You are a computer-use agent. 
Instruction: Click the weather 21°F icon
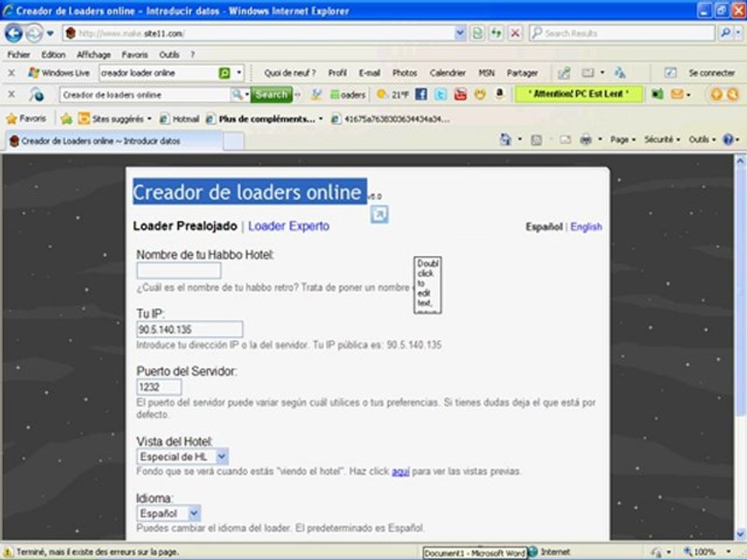point(392,94)
